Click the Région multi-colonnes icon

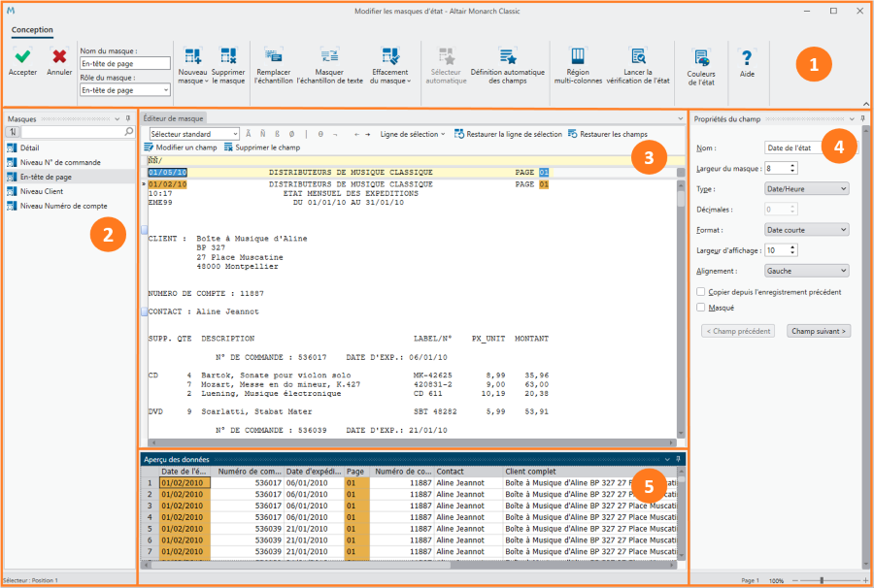point(579,56)
